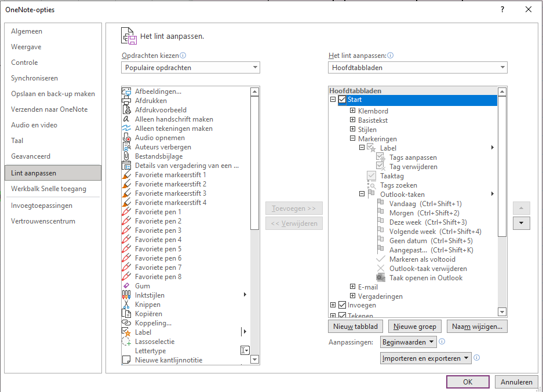
Task: Expand the Klembord group
Action: pyautogui.click(x=352, y=111)
